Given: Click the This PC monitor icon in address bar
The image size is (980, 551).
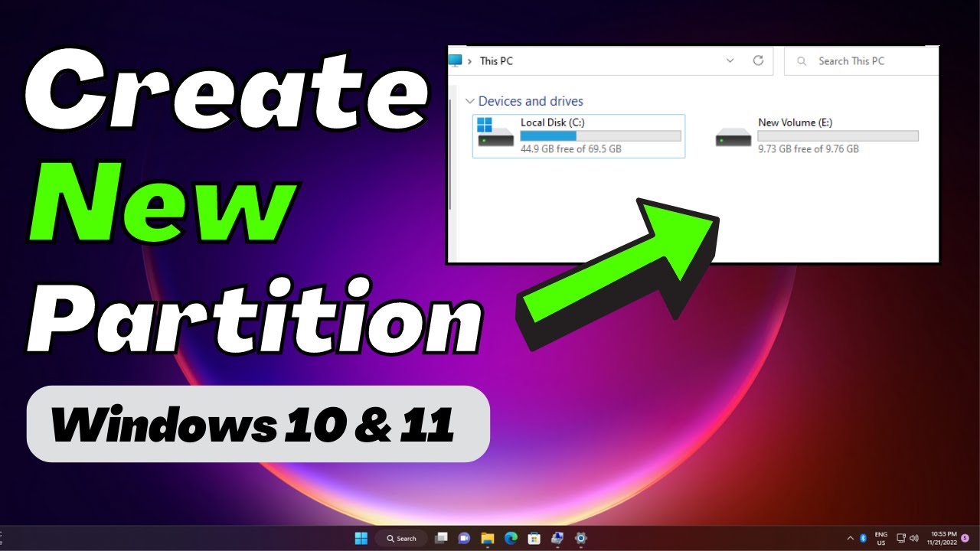Looking at the screenshot, I should click(x=456, y=60).
